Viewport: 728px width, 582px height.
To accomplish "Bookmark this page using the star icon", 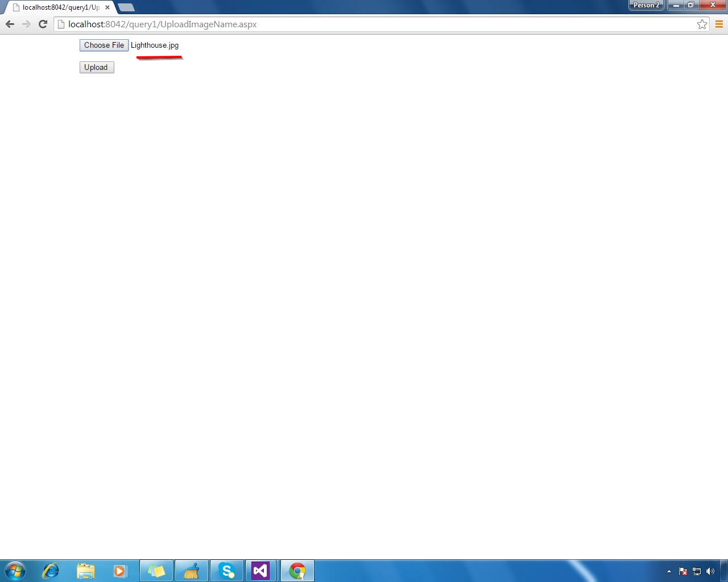I will point(701,24).
